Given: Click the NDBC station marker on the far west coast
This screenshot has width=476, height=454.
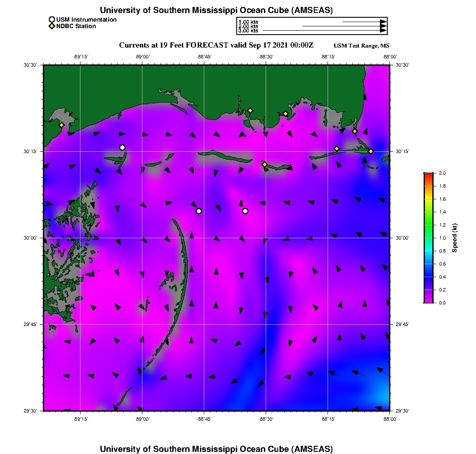Looking at the screenshot, I should [61, 125].
